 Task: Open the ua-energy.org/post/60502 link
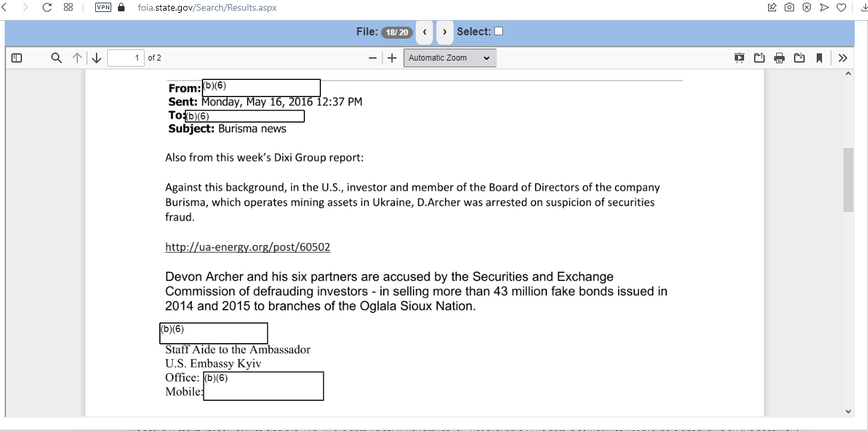(248, 247)
